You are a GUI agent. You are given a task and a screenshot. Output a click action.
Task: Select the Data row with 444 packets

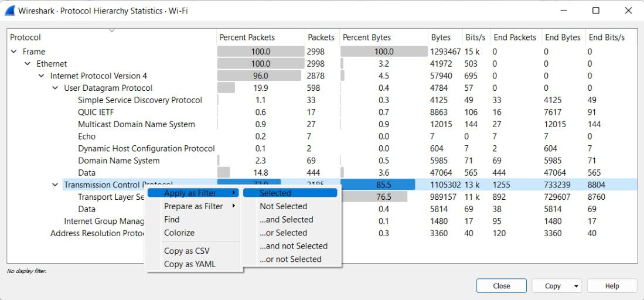322,173
